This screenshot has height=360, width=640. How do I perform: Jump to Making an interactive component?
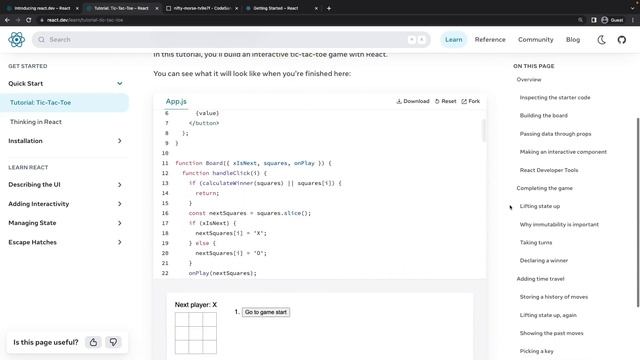563,152
